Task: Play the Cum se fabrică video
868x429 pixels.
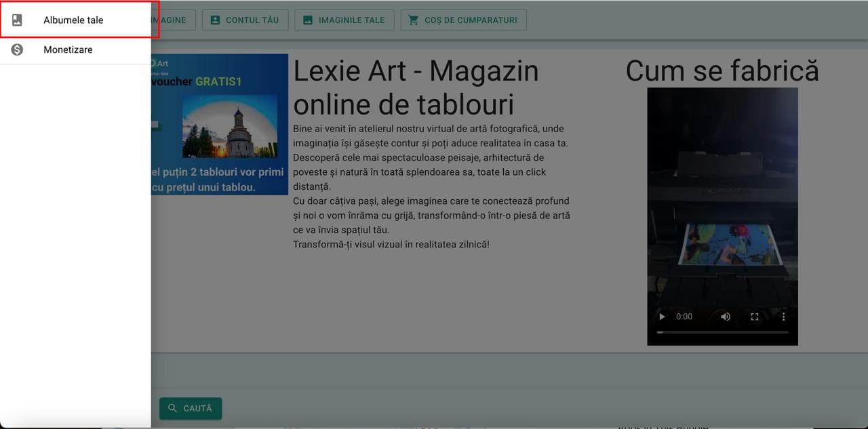Action: [x=663, y=316]
